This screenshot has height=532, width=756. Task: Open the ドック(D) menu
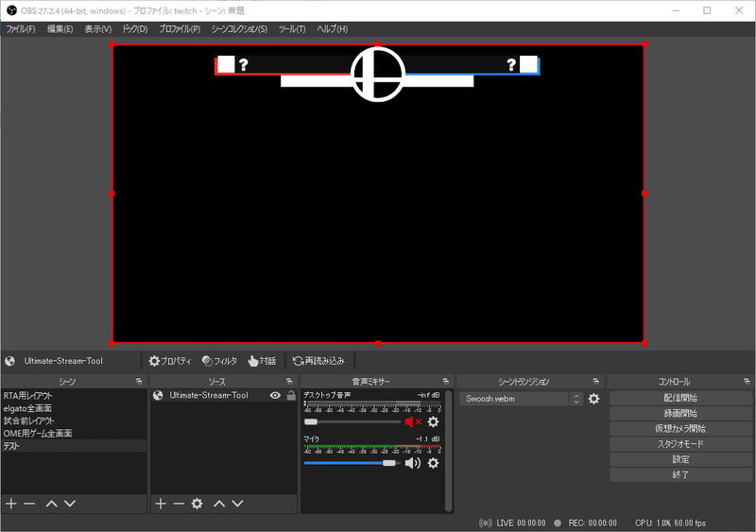coord(134,29)
